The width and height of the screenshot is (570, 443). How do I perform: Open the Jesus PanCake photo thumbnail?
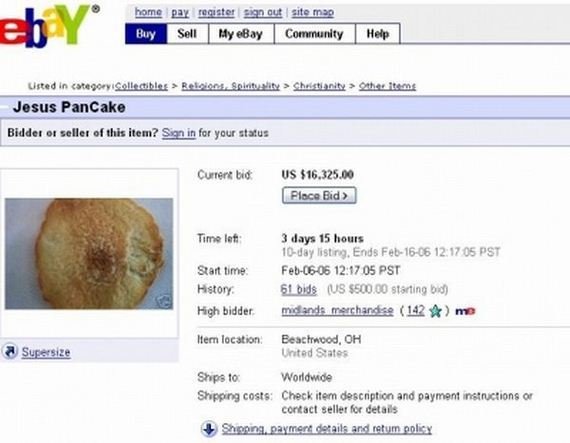point(89,254)
